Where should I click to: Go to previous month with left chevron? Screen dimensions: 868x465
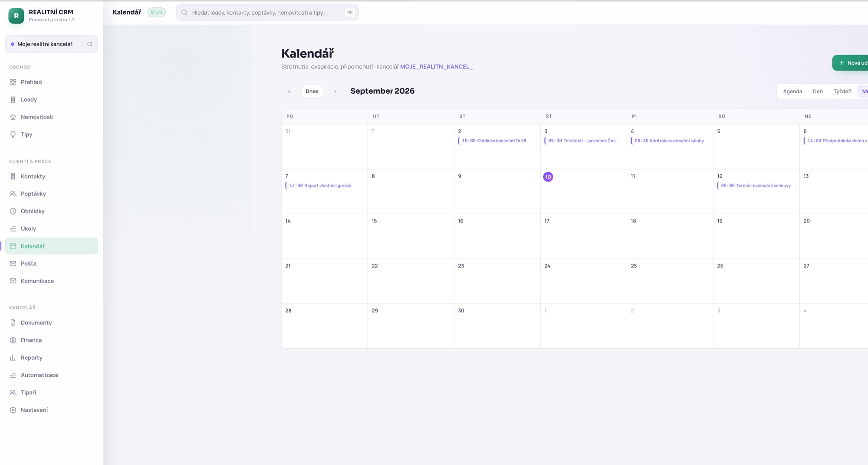pos(289,92)
